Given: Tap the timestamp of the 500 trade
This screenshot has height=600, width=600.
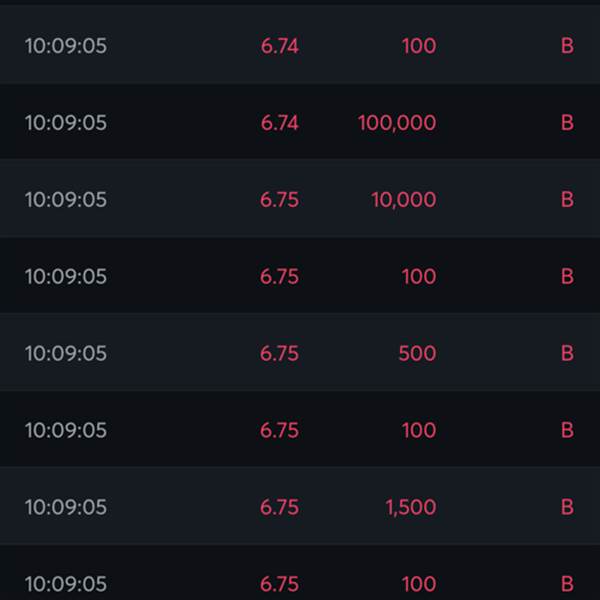Looking at the screenshot, I should pos(66,353).
